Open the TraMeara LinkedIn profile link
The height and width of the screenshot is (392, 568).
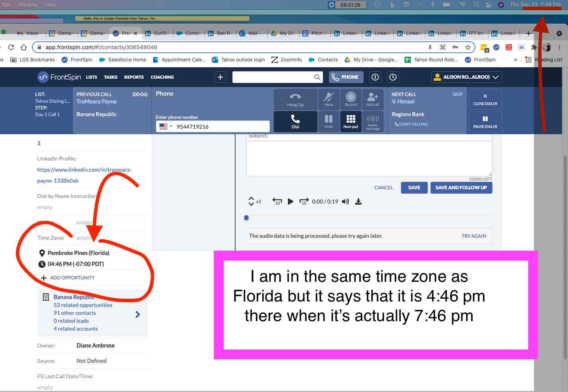coord(84,175)
